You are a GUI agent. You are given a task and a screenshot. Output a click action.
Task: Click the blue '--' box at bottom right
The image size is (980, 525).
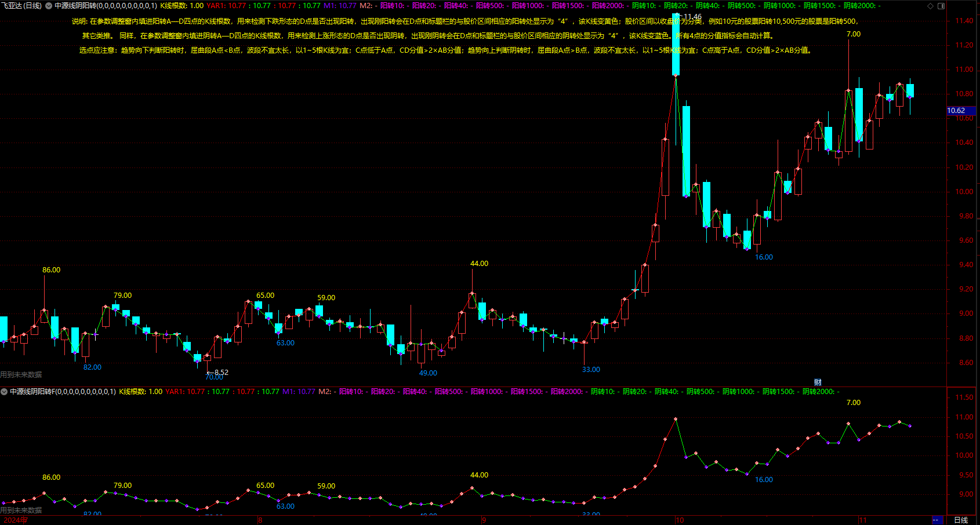[x=936, y=520]
